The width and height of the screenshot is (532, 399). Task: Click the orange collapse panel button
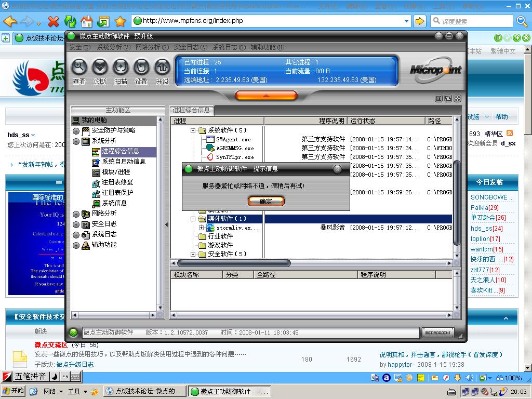pyautogui.click(x=266, y=96)
